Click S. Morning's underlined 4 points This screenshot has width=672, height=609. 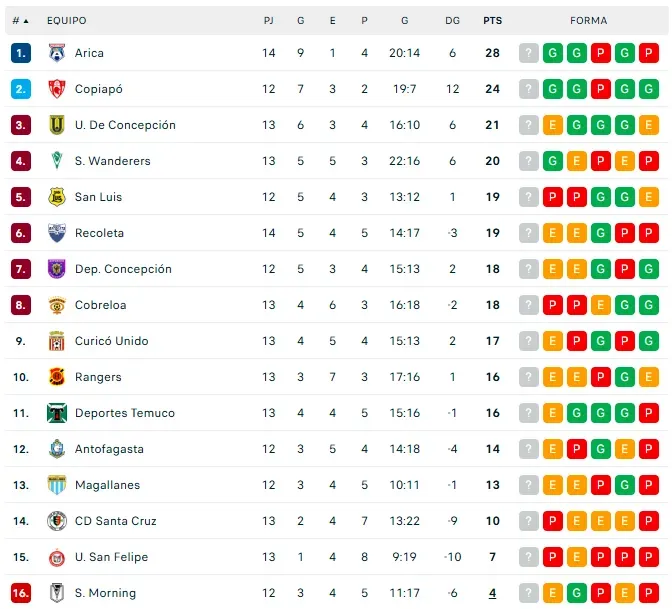pyautogui.click(x=492, y=593)
